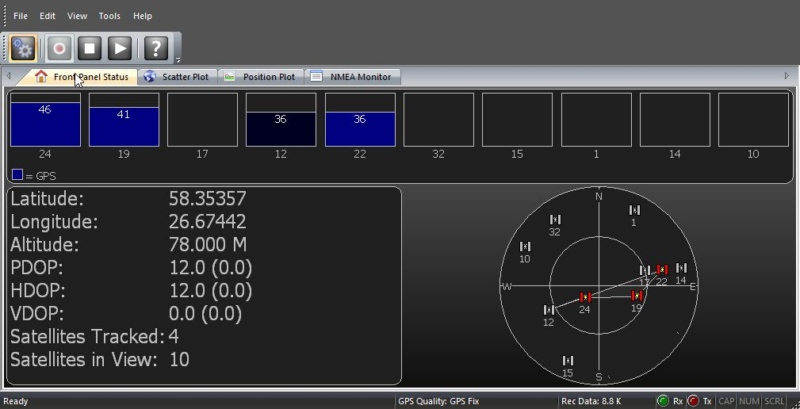
Task: Click the Stop button in toolbar
Action: (89, 47)
